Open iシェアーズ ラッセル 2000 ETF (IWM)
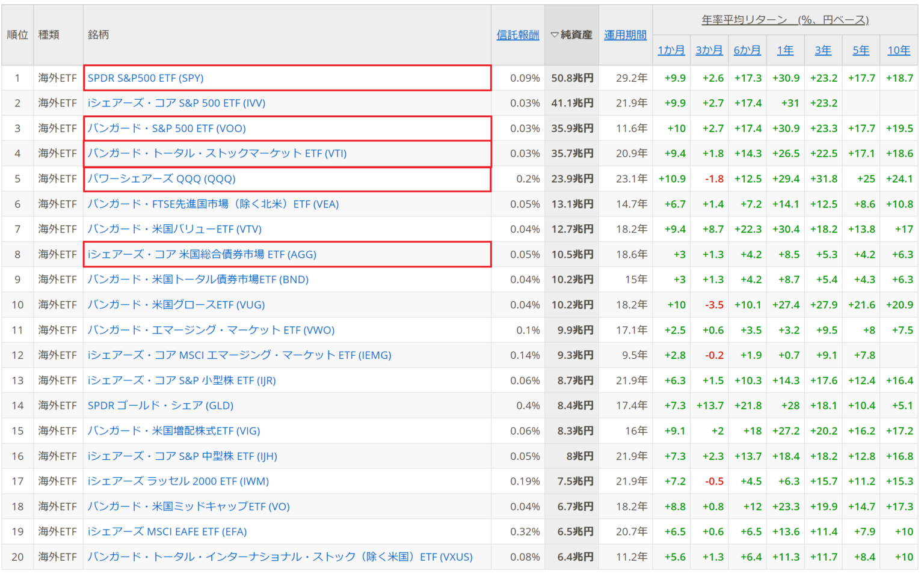Viewport: 924px width, 574px height. [x=178, y=481]
